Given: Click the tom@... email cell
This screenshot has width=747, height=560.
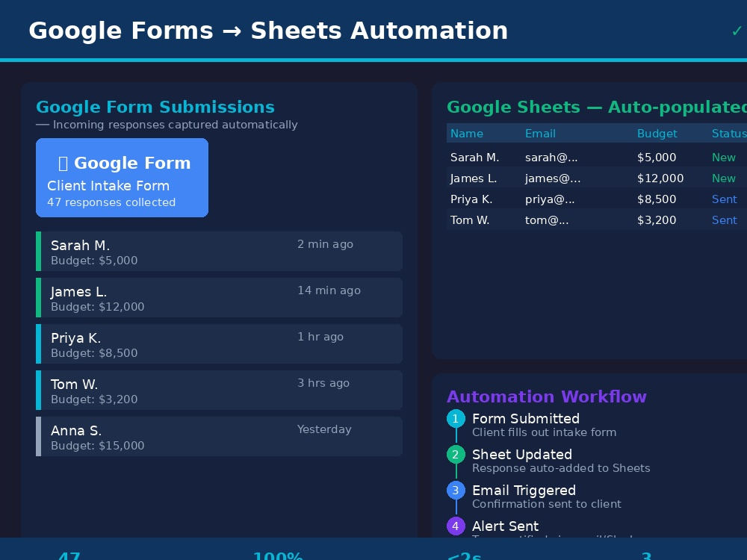Looking at the screenshot, I should pos(547,220).
